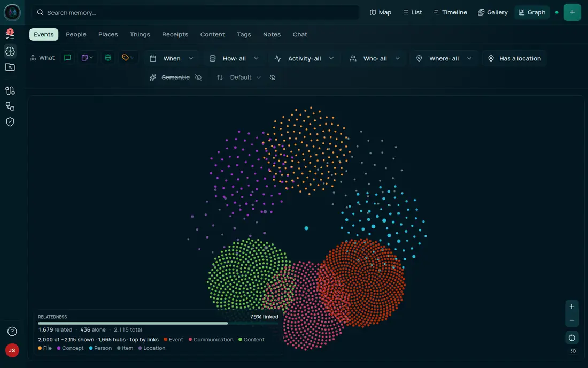Click the '79% linked' label
Viewport: 588px width, 368px height.
click(264, 317)
